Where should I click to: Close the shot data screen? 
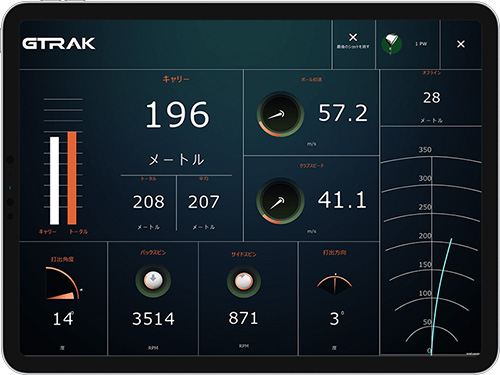pyautogui.click(x=461, y=44)
